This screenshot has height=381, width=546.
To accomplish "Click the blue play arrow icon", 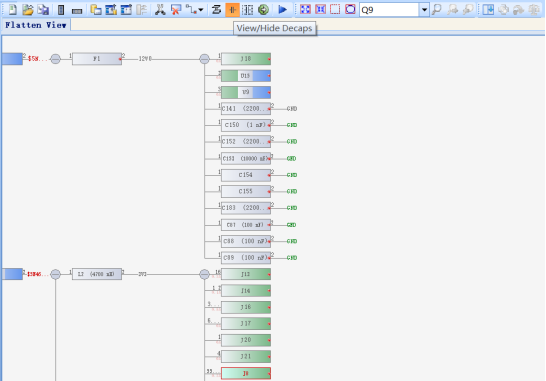I will 282,10.
